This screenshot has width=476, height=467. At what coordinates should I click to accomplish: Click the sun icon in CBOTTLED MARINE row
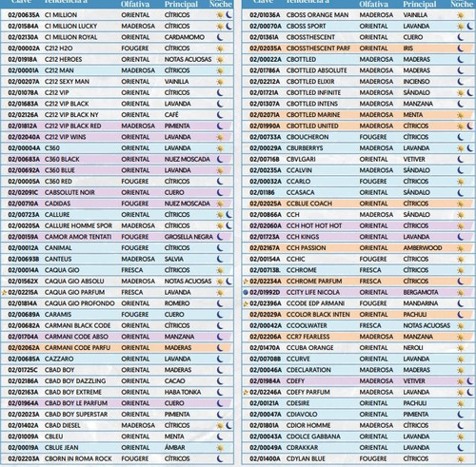[461, 115]
